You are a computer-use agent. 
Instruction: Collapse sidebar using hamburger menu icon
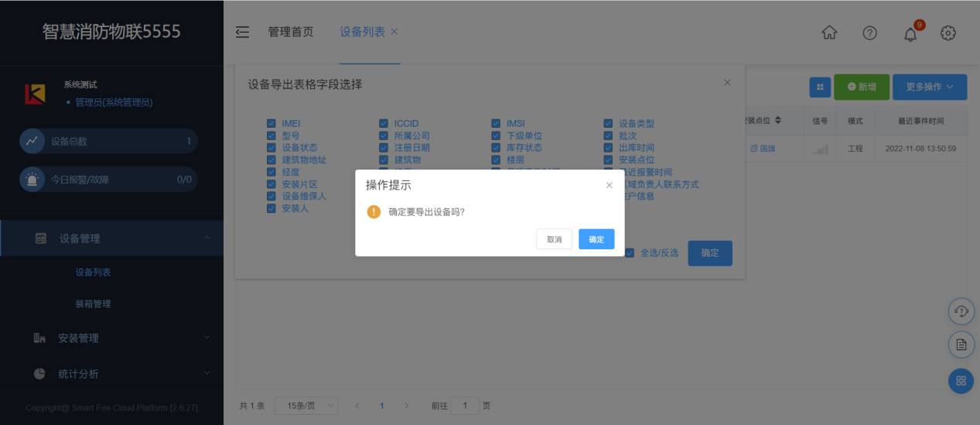coord(242,32)
